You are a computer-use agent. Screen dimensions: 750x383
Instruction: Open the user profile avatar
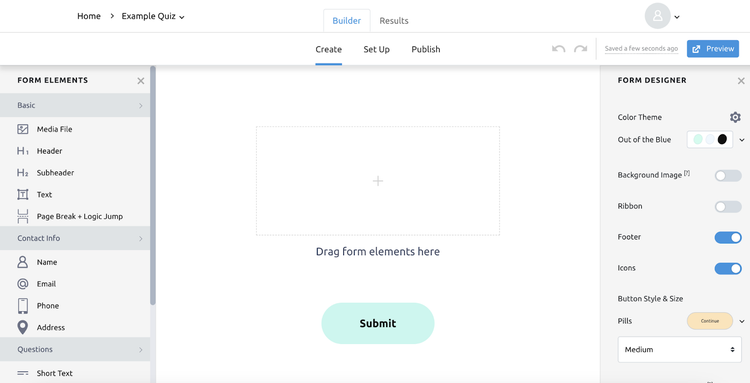(657, 16)
